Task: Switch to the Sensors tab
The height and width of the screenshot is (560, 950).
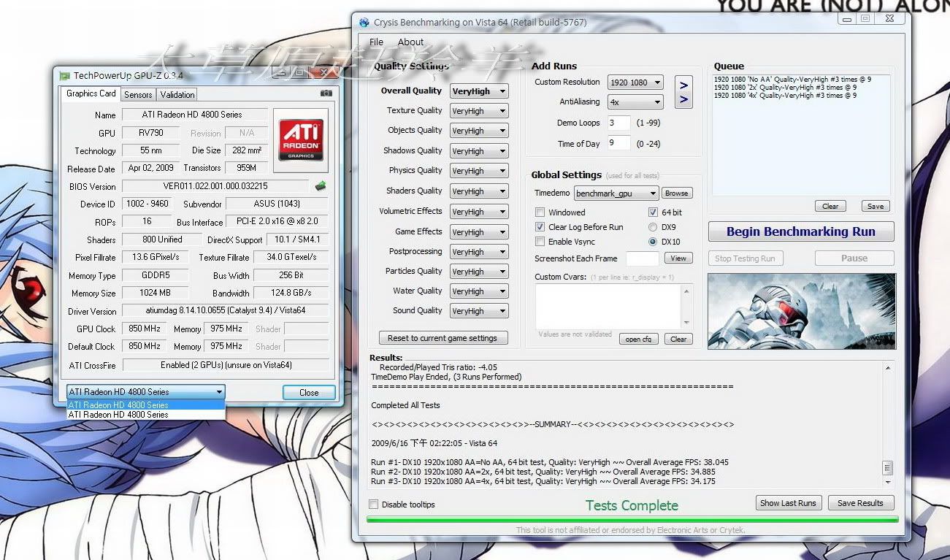Action: (x=138, y=94)
